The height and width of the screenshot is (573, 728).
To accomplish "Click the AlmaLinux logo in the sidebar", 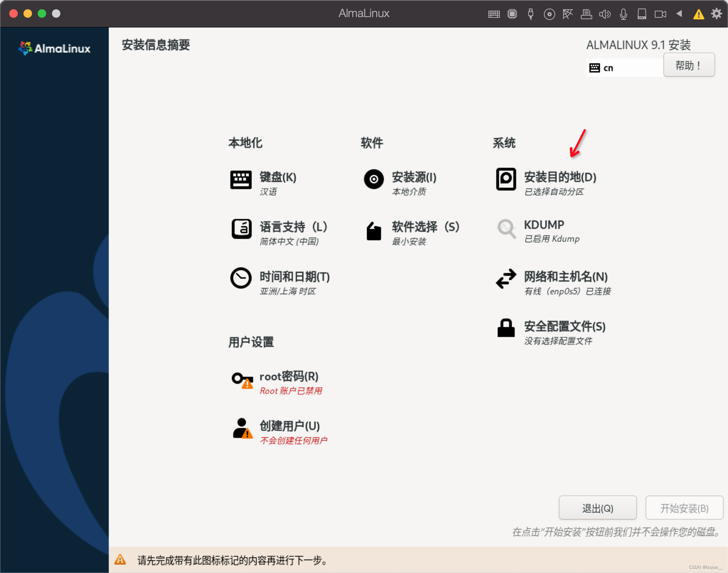I will click(x=54, y=48).
